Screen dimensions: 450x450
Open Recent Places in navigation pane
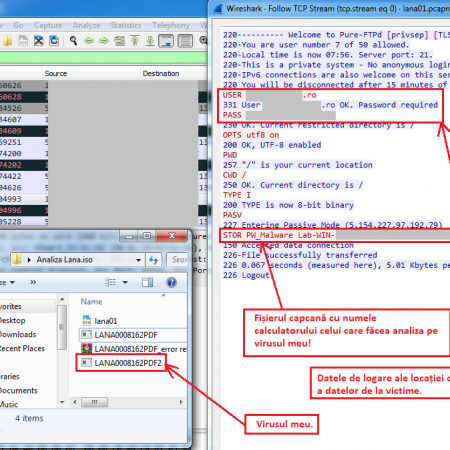point(22,348)
